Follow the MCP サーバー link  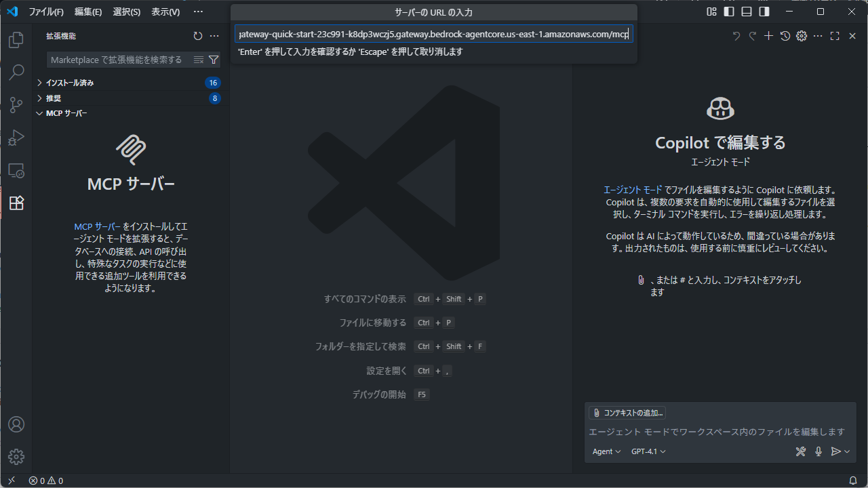pos(98,226)
